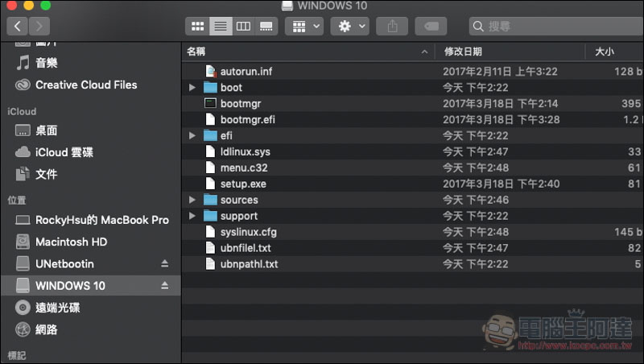Switch to list view mode

point(221,27)
